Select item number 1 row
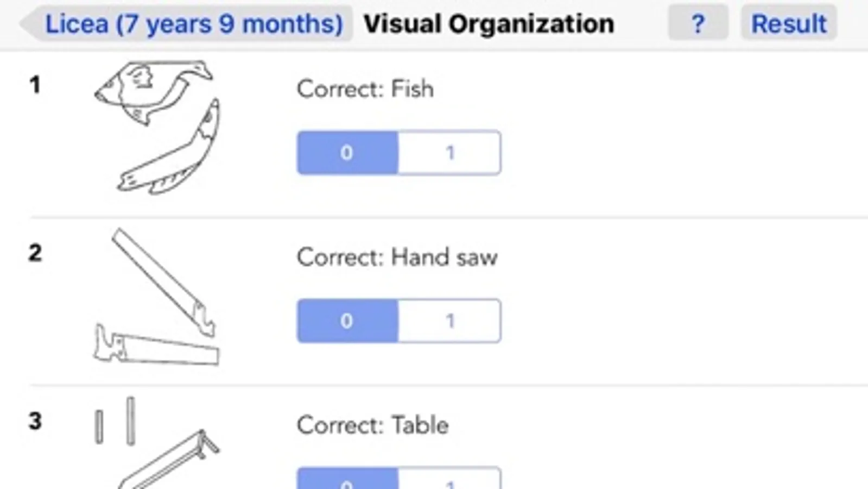This screenshot has height=489, width=868. tap(35, 85)
